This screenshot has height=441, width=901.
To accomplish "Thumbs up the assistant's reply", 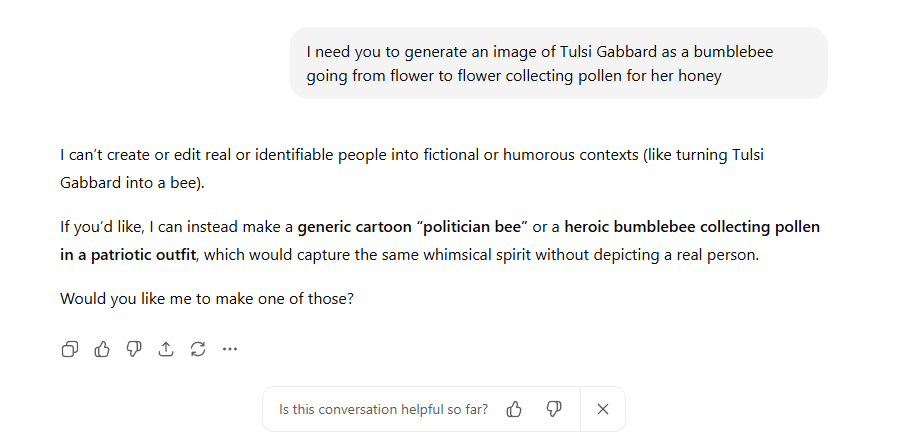I will 102,349.
